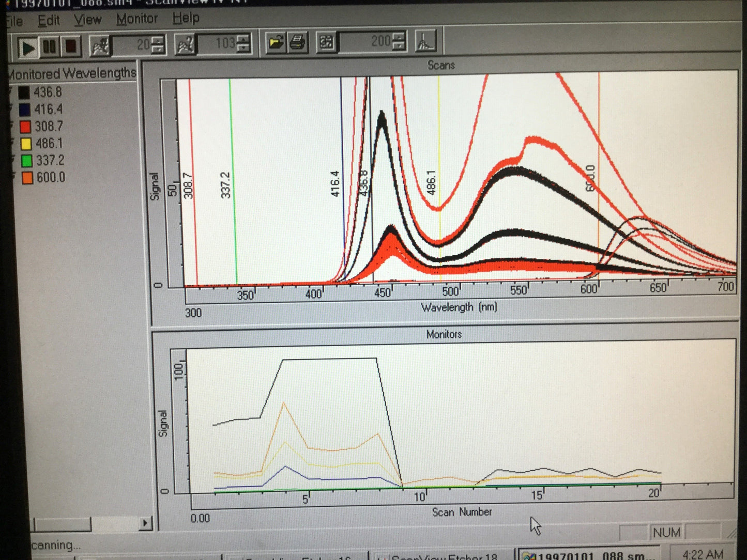Decrease the 20 value with its down arrow
This screenshot has height=560, width=747.
(158, 49)
